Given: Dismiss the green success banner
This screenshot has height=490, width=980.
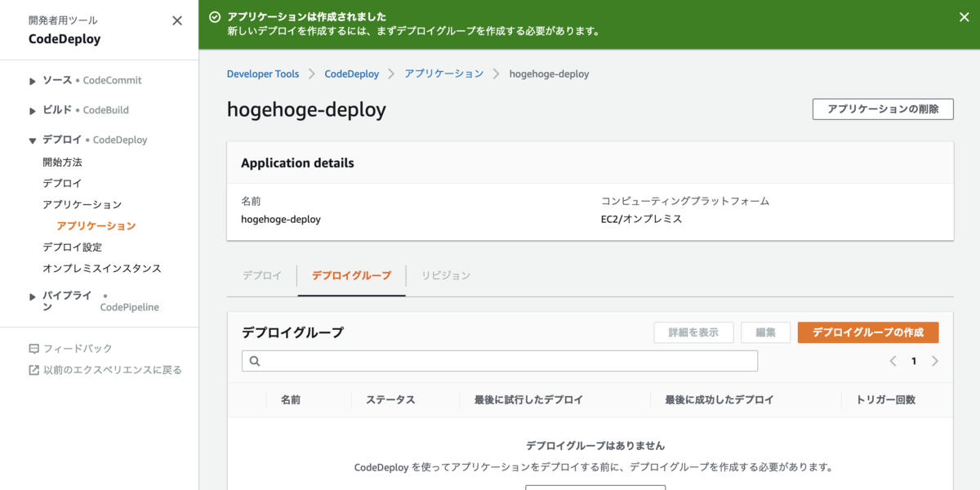Looking at the screenshot, I should tap(964, 16).
